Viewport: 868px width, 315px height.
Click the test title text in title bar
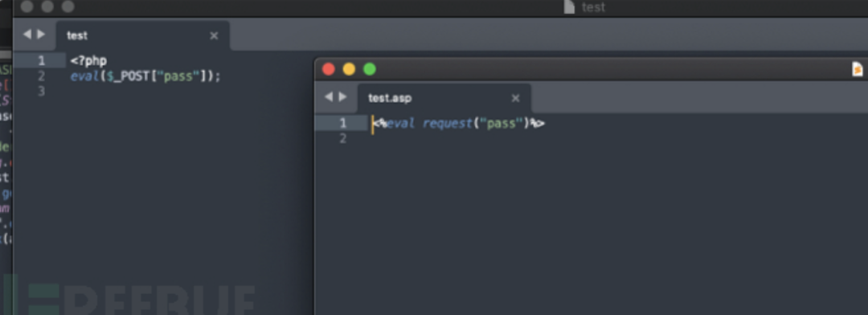593,7
